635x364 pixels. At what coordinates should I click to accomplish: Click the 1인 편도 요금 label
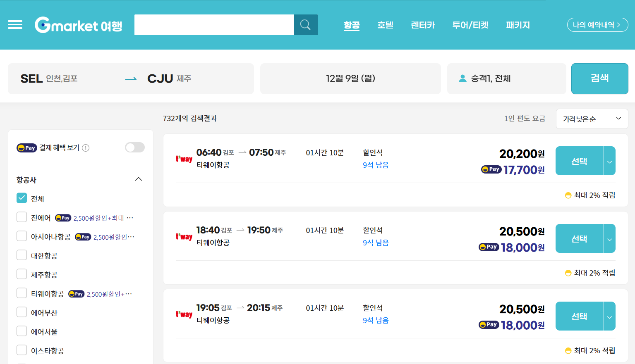coord(525,119)
